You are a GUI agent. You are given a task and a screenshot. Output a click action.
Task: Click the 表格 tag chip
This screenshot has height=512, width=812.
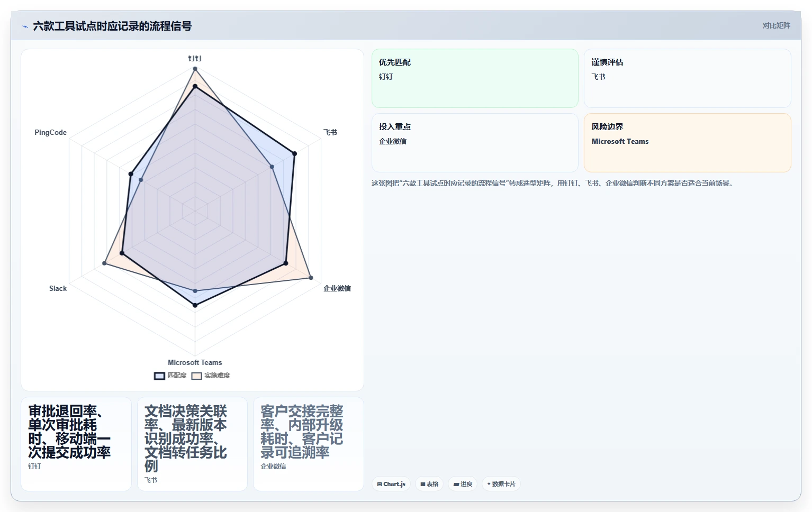click(x=429, y=484)
